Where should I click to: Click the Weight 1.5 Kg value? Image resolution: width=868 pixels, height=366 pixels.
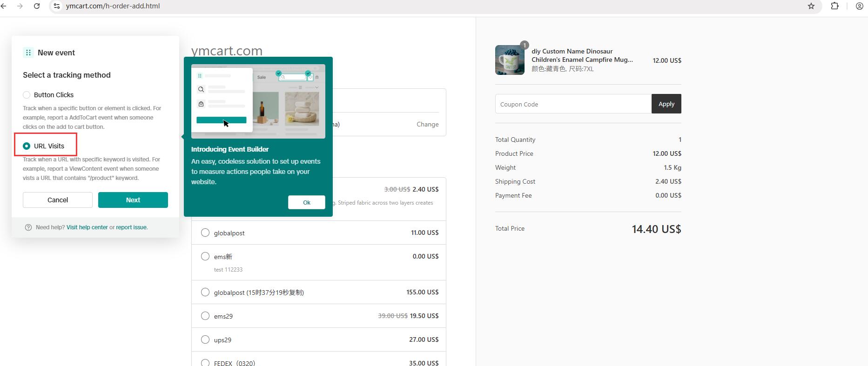click(x=673, y=167)
